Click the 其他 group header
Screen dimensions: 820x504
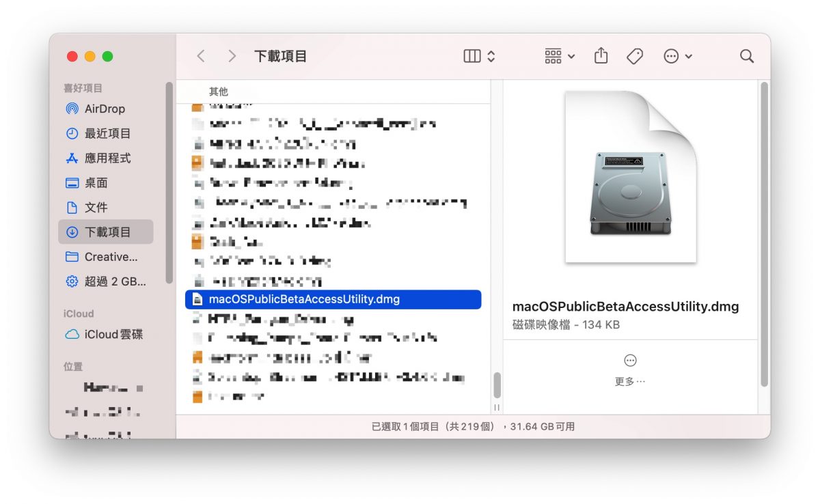click(219, 92)
